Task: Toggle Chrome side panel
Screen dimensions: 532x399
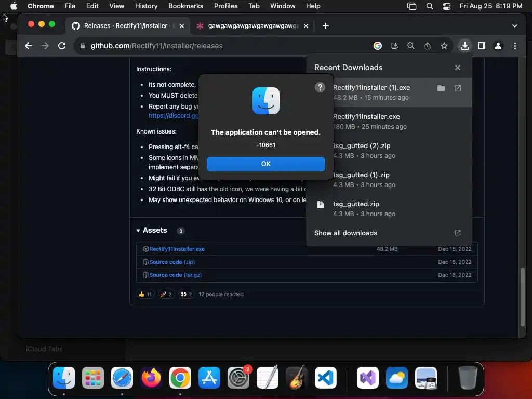Action: (481, 46)
